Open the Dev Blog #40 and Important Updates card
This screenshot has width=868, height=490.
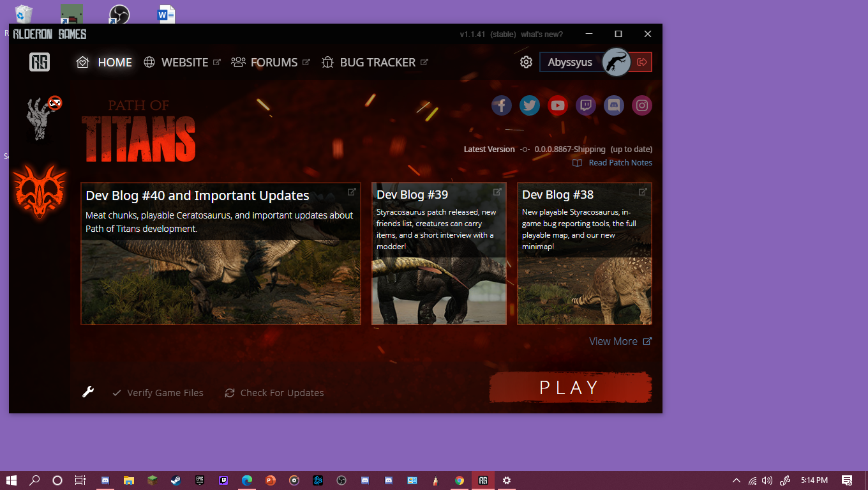coord(221,254)
